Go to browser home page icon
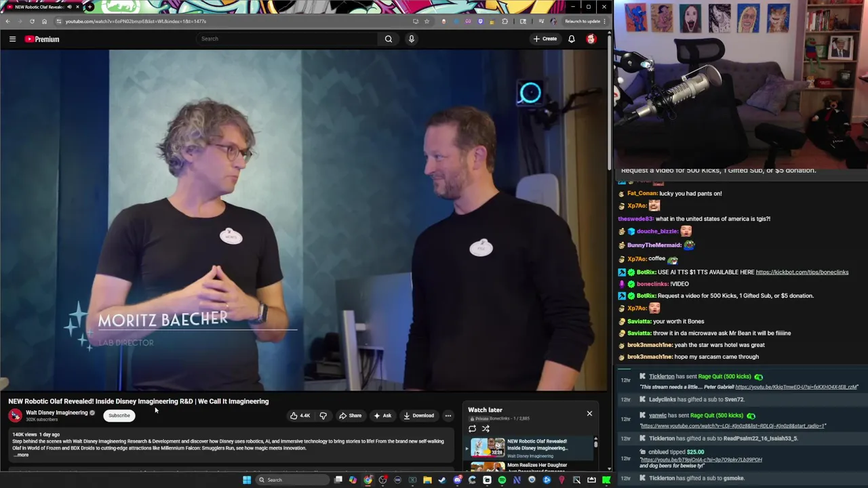This screenshot has width=868, height=488. point(44,21)
